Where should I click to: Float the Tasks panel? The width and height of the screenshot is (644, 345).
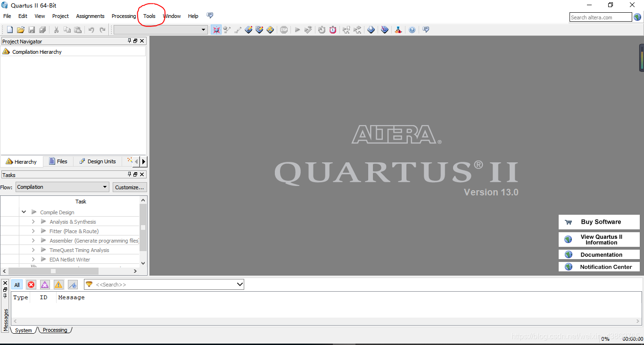(x=135, y=174)
